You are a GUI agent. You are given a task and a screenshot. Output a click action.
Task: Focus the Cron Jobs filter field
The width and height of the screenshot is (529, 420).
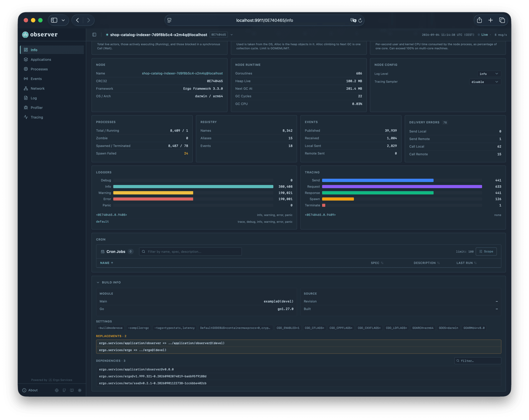tap(190, 252)
